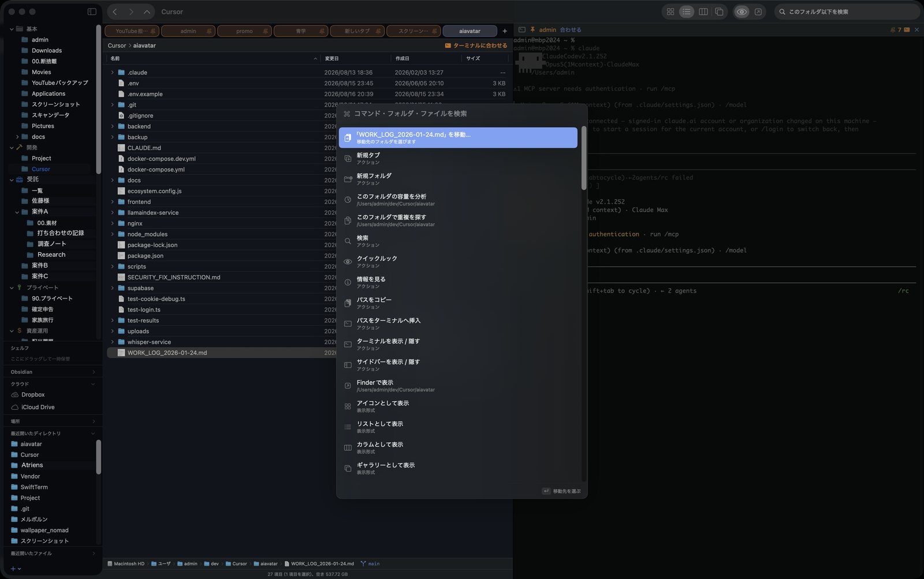Collapse the 基本 sidebar group
The image size is (924, 579).
(12, 29)
